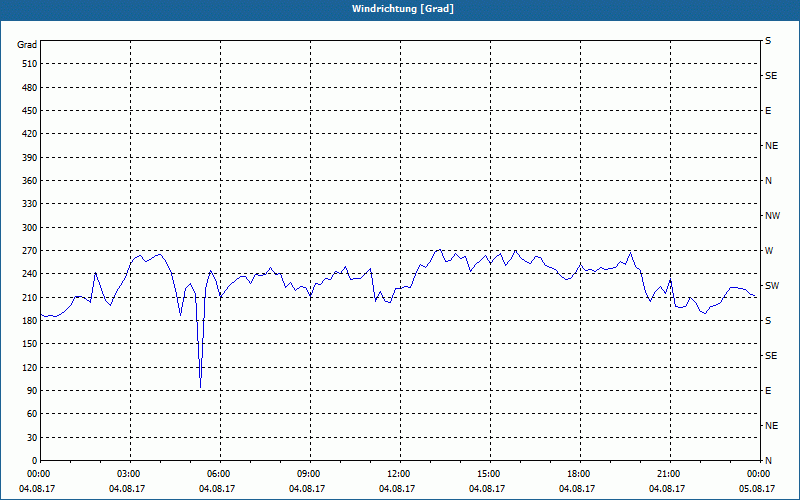Select the 240 y-axis label
Viewport: 800px width, 500px height.
(x=29, y=274)
